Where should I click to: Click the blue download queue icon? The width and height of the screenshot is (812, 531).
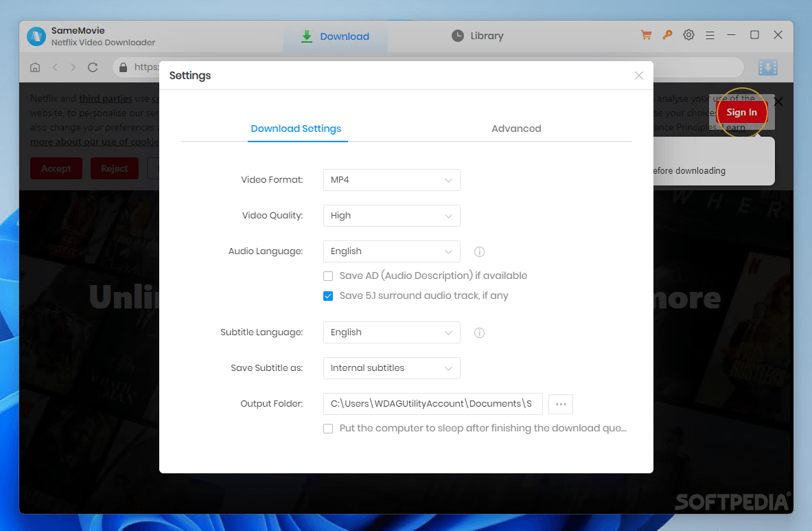(768, 67)
